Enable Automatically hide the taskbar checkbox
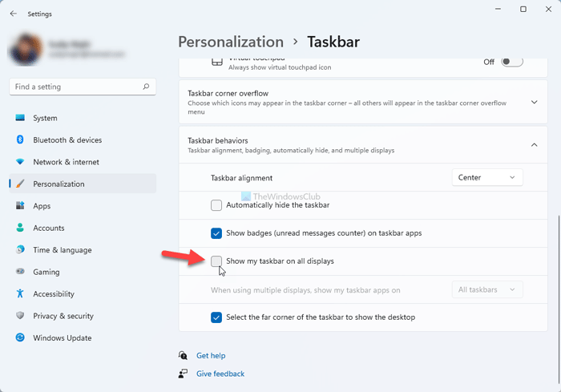The image size is (561, 392). [216, 205]
